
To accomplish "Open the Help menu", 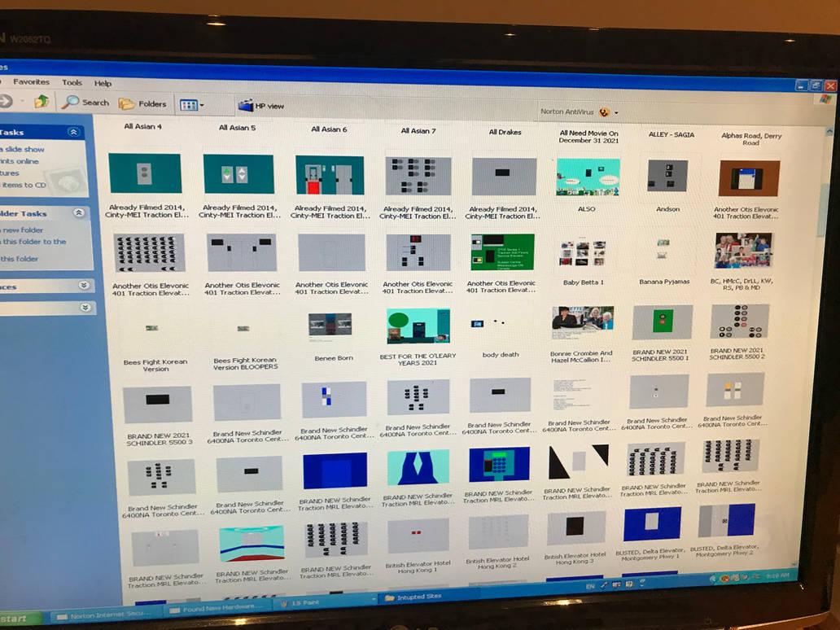I will [x=103, y=84].
